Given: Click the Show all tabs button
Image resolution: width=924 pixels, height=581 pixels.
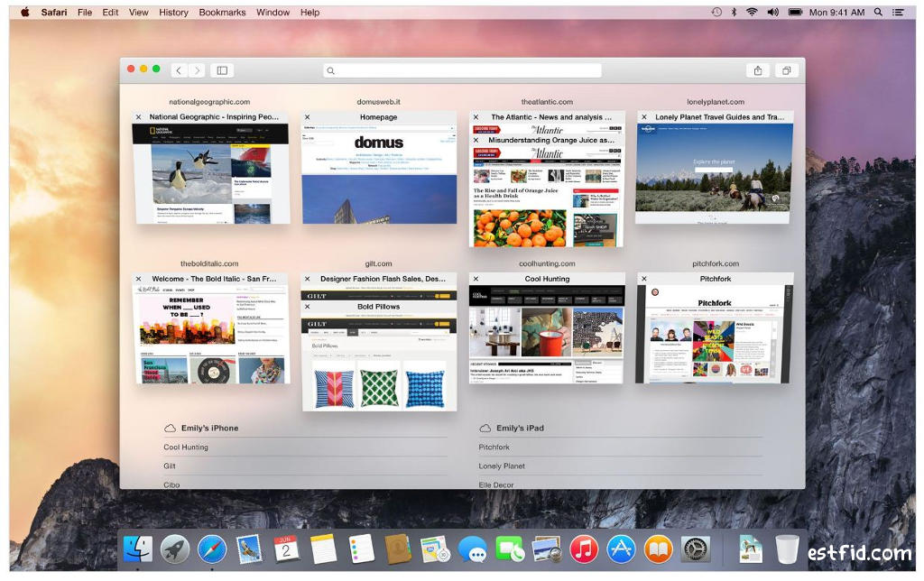Looking at the screenshot, I should click(786, 70).
